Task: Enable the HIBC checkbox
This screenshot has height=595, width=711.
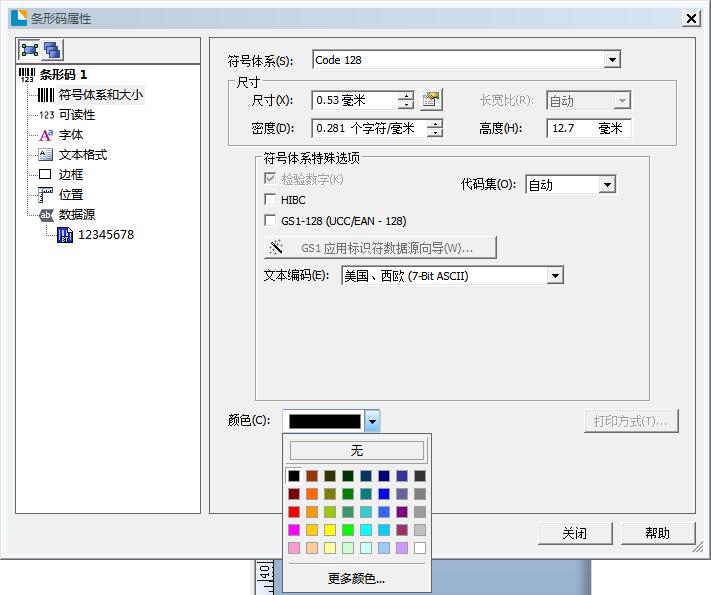Action: 270,199
